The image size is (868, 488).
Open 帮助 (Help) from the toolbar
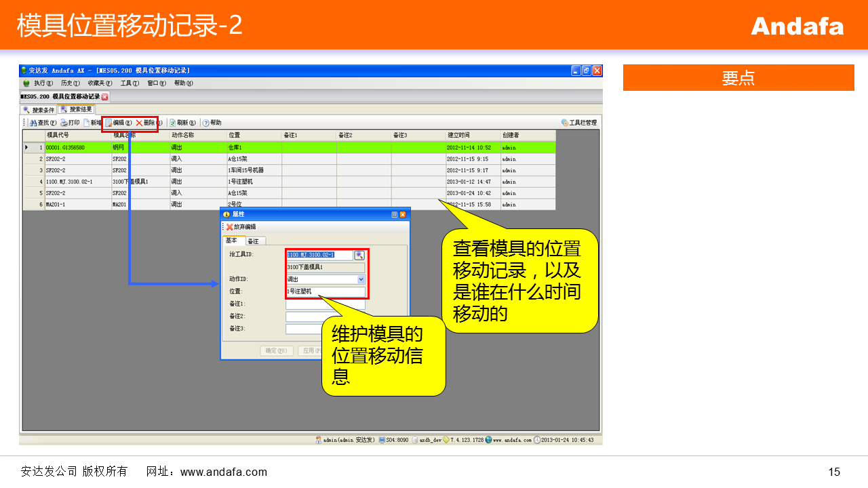(212, 123)
